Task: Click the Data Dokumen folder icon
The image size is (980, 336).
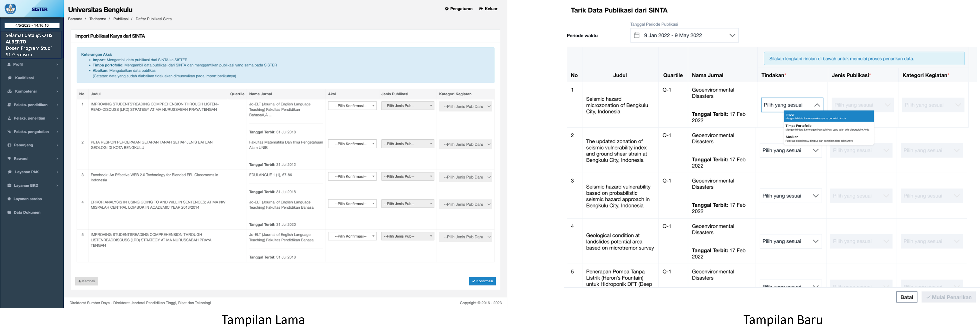Action: 9,213
